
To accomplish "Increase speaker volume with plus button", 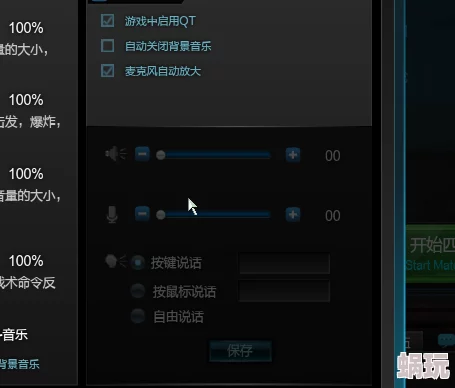I will click(x=293, y=155).
